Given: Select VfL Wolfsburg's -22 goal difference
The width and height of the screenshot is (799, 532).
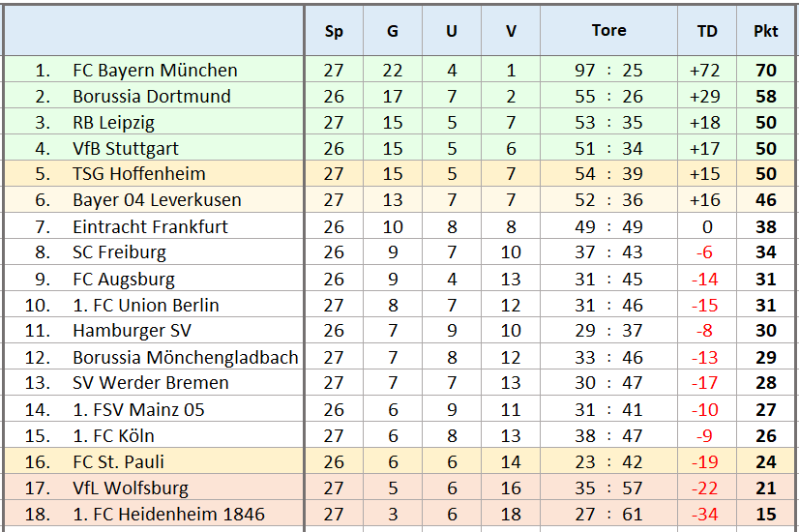Looking at the screenshot, I should [707, 488].
